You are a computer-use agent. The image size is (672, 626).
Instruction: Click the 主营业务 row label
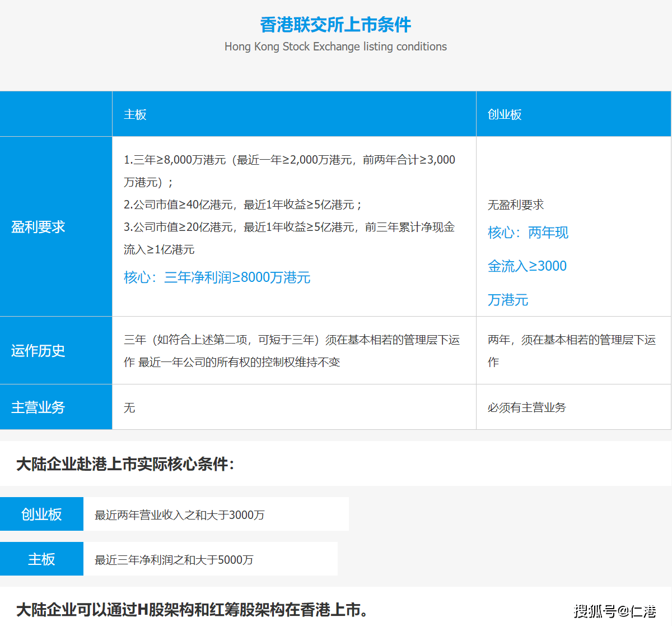(x=37, y=407)
